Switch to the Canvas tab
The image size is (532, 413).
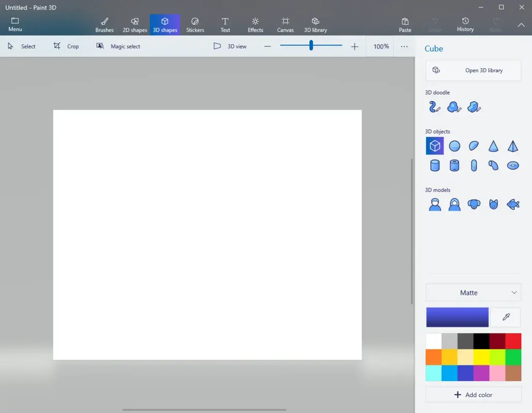coord(285,24)
